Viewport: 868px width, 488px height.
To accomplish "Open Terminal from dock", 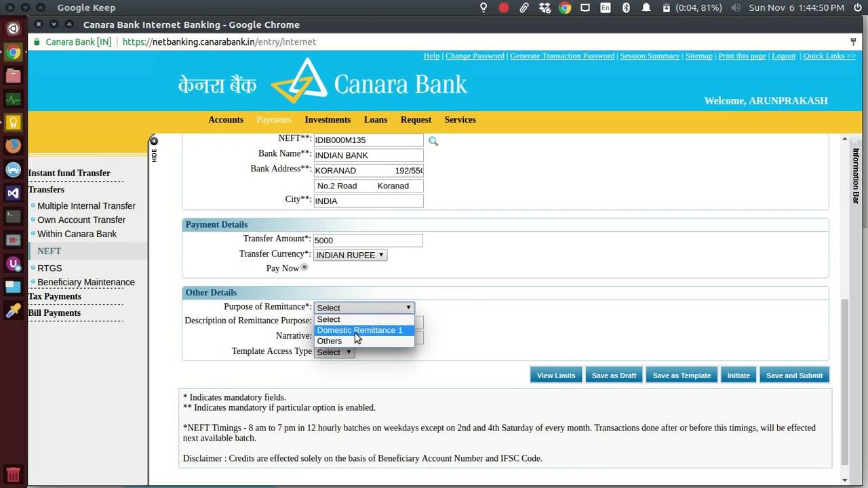I will (x=13, y=216).
